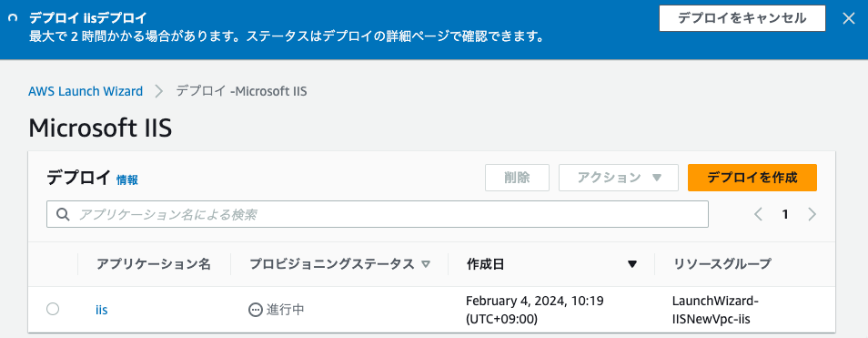868x338 pixels.
Task: Open the AWS Launch Wizard breadcrumb link
Action: (x=86, y=91)
